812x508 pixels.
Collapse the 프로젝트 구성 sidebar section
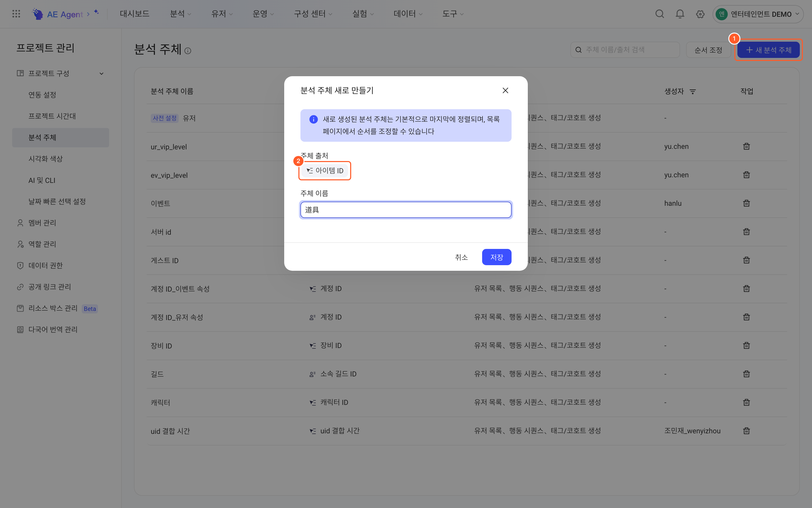pyautogui.click(x=101, y=74)
